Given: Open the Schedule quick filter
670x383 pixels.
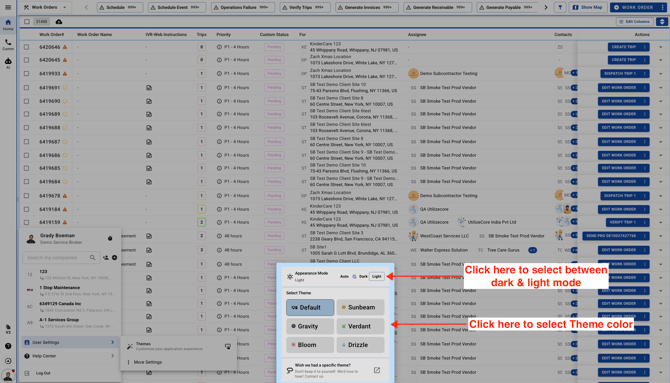Looking at the screenshot, I should tap(120, 7).
